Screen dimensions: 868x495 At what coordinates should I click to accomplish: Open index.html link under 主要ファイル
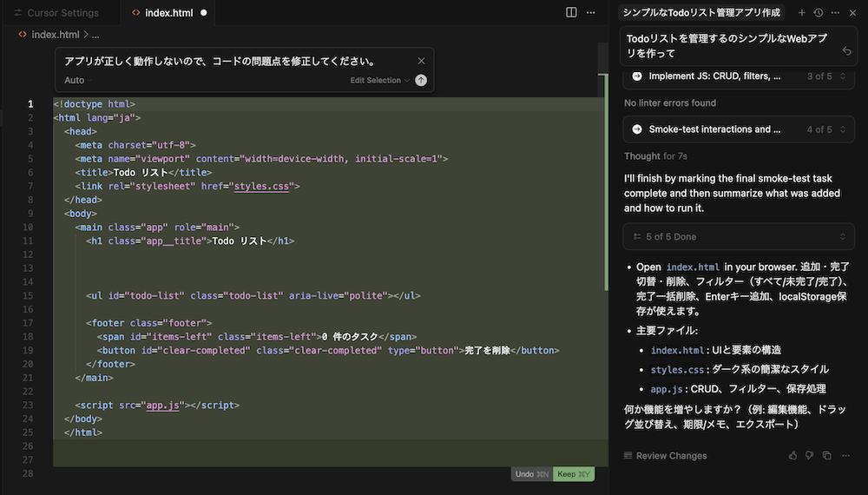pos(677,350)
